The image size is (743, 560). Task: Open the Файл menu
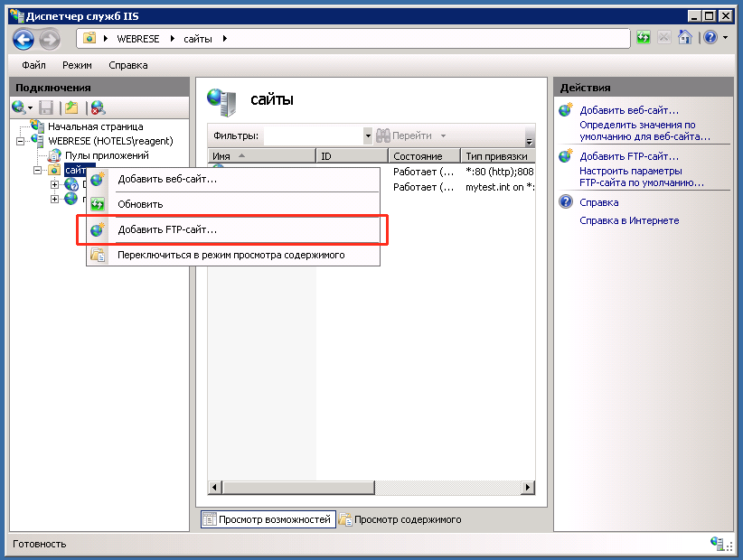(x=33, y=65)
